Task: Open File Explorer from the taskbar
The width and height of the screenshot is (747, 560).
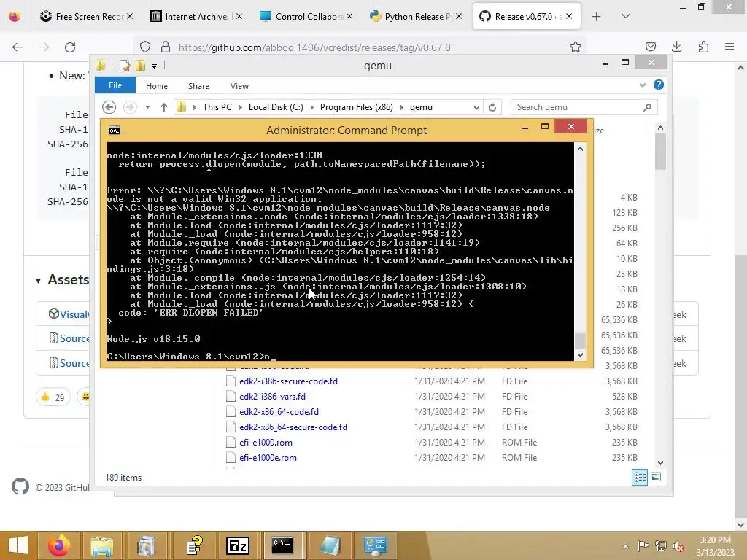Action: point(102,545)
